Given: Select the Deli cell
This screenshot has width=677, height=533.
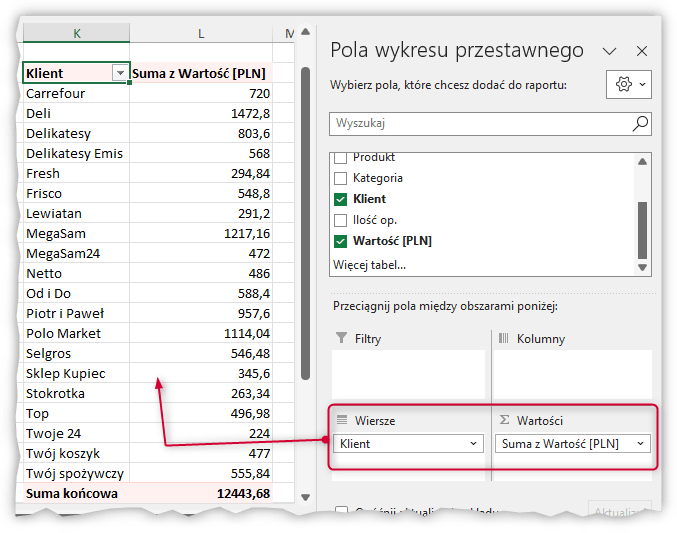Looking at the screenshot, I should pos(76,113).
